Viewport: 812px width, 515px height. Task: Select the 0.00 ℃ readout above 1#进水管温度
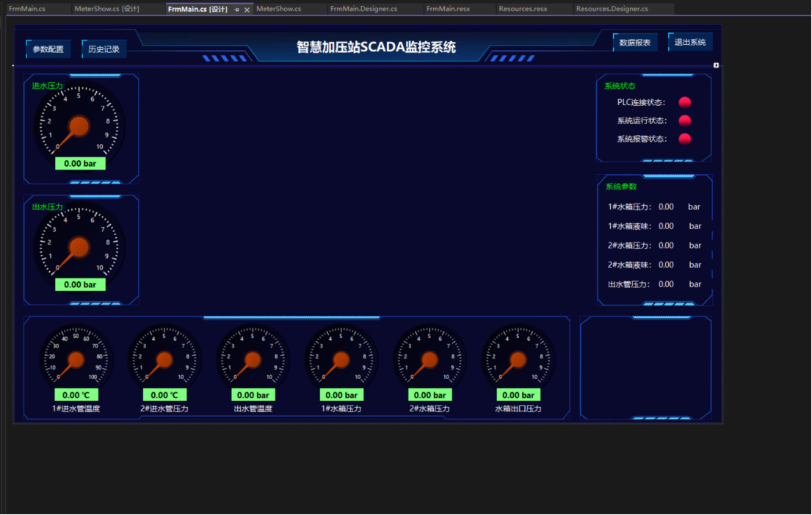pyautogui.click(x=76, y=395)
